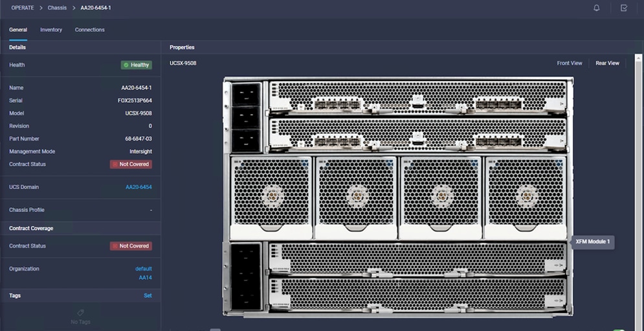
Task: Click the Not Covered badge under Details
Action: (x=131, y=164)
